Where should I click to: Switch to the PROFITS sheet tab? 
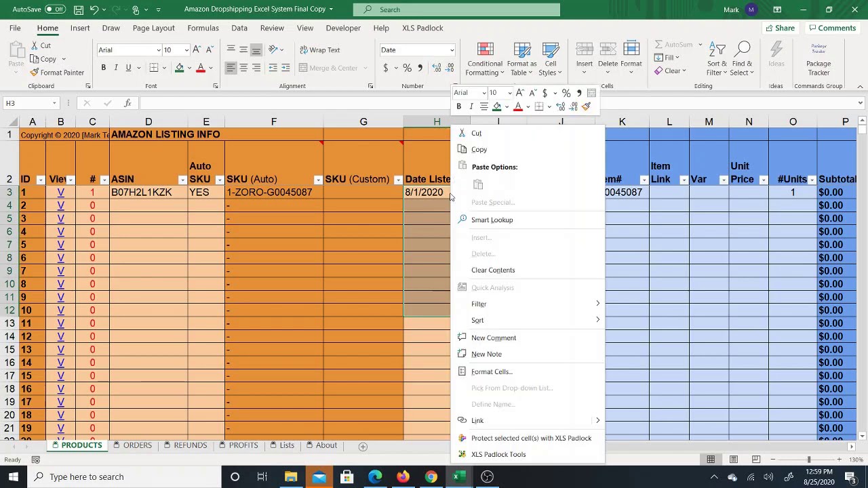point(239,445)
